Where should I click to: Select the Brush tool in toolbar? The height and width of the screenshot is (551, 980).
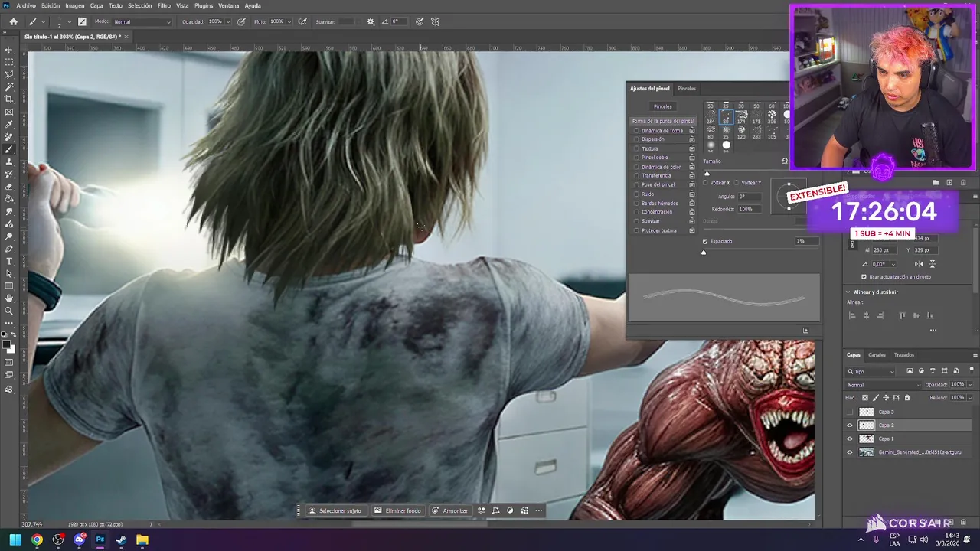point(9,149)
